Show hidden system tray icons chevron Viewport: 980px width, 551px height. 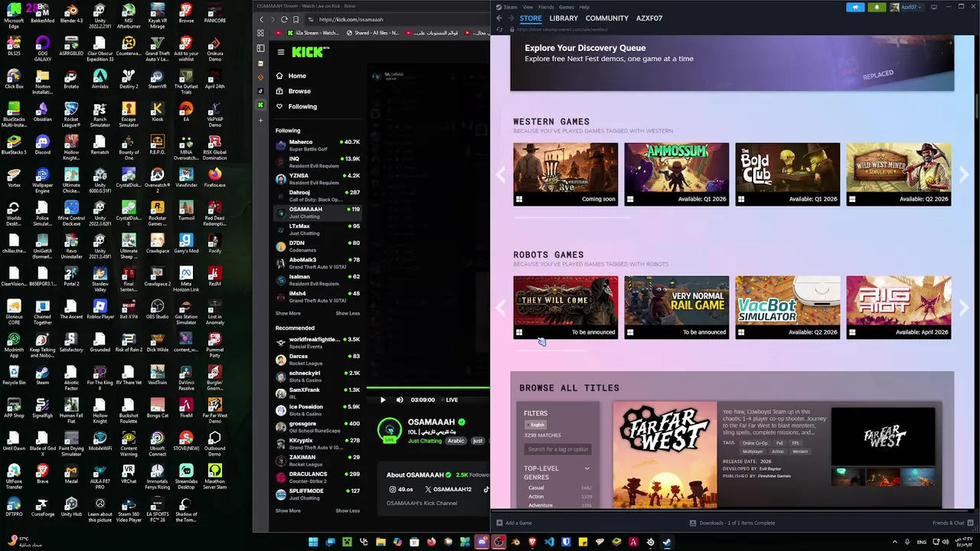coord(894,542)
